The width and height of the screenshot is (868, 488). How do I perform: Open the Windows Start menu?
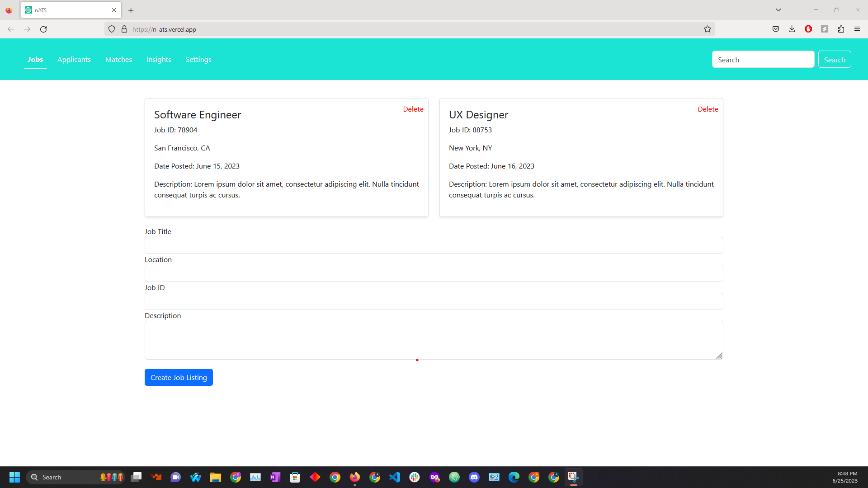click(14, 477)
